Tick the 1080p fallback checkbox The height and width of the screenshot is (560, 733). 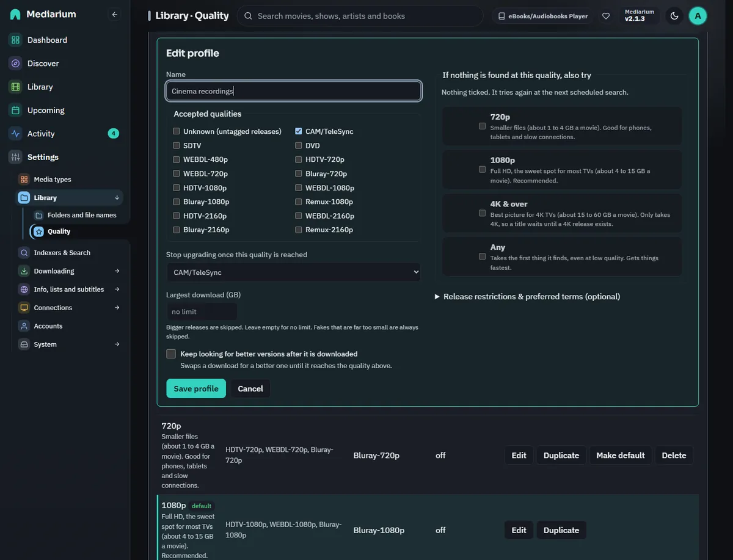483,169
